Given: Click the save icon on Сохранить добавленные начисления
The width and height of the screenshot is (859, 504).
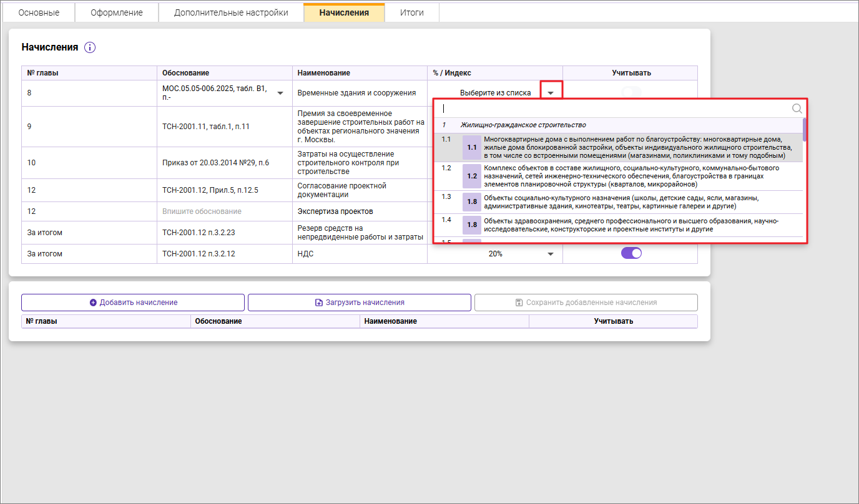Looking at the screenshot, I should pos(519,303).
